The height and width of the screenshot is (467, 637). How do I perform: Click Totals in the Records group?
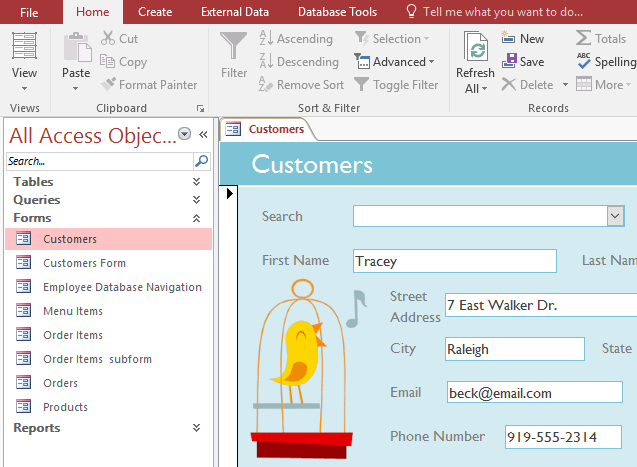point(600,39)
